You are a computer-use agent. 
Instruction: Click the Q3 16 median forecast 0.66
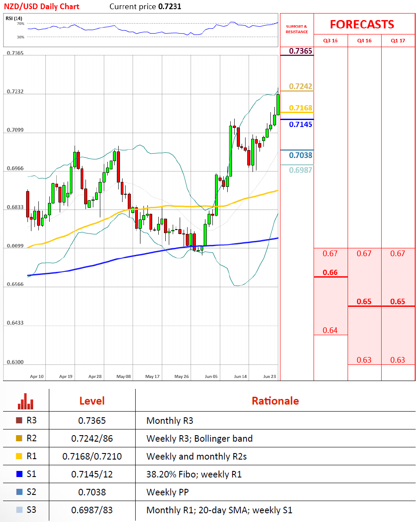pos(330,272)
